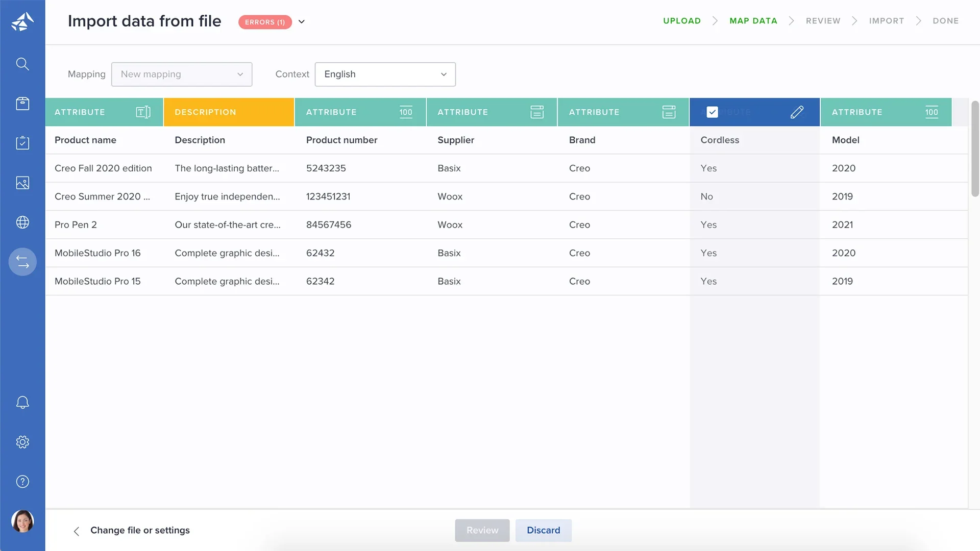Toggle 'Yes' value for Pro Pen 2 Cordless
980x551 pixels.
[708, 224]
